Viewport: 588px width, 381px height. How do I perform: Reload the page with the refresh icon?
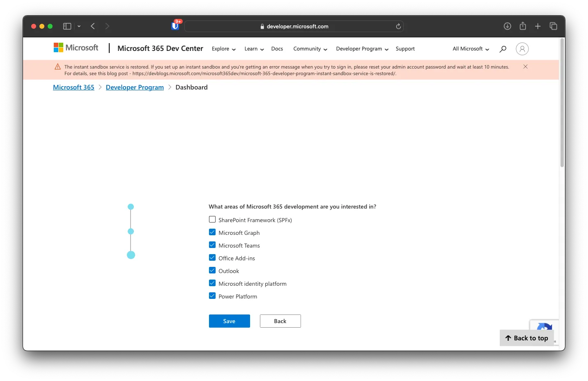point(398,26)
